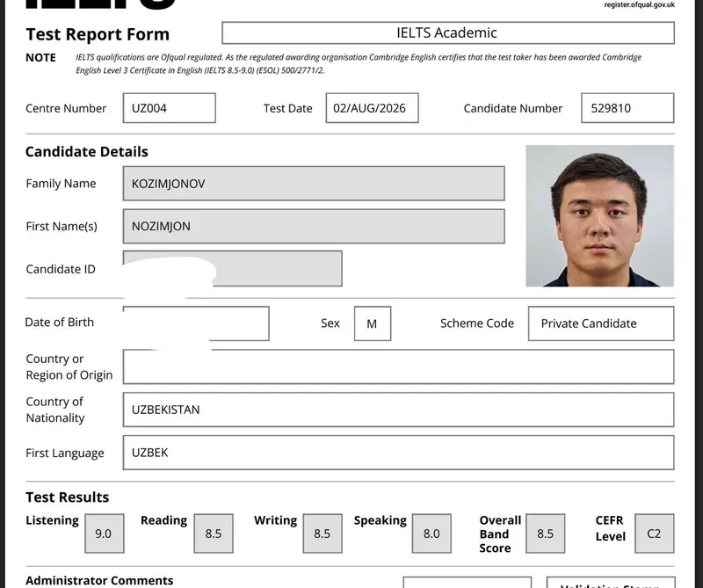Click the Test Report Form heading
Viewport: 703px width, 588px height.
pos(98,34)
